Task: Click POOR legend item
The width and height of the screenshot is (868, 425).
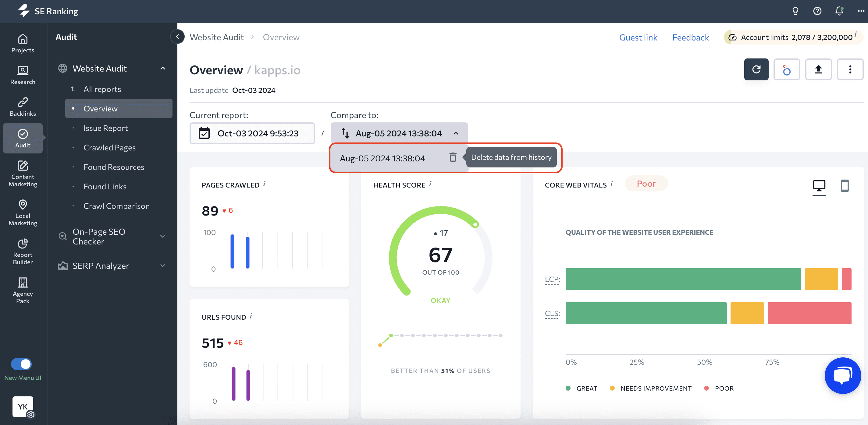Action: 719,388
